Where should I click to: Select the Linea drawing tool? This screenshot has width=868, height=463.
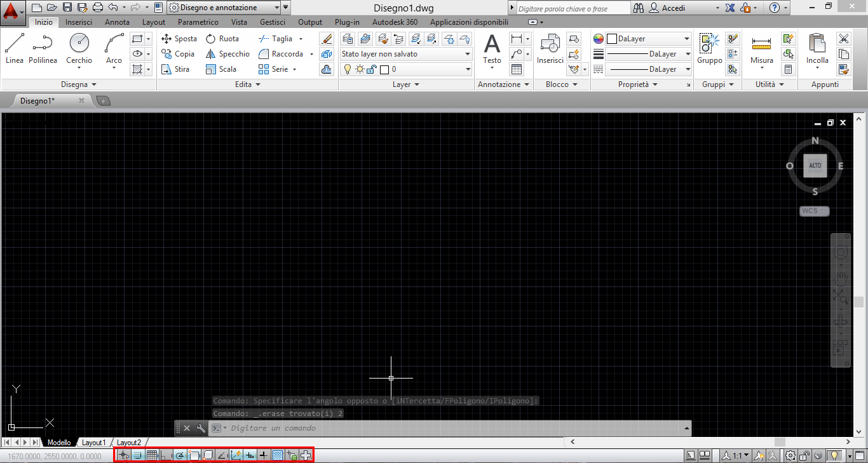tap(14, 50)
